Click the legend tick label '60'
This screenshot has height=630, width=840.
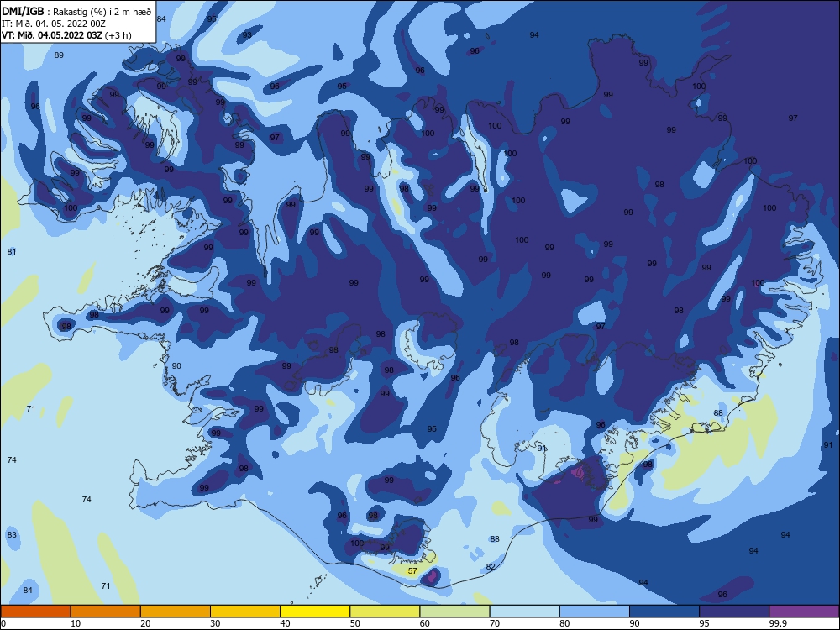pyautogui.click(x=425, y=623)
